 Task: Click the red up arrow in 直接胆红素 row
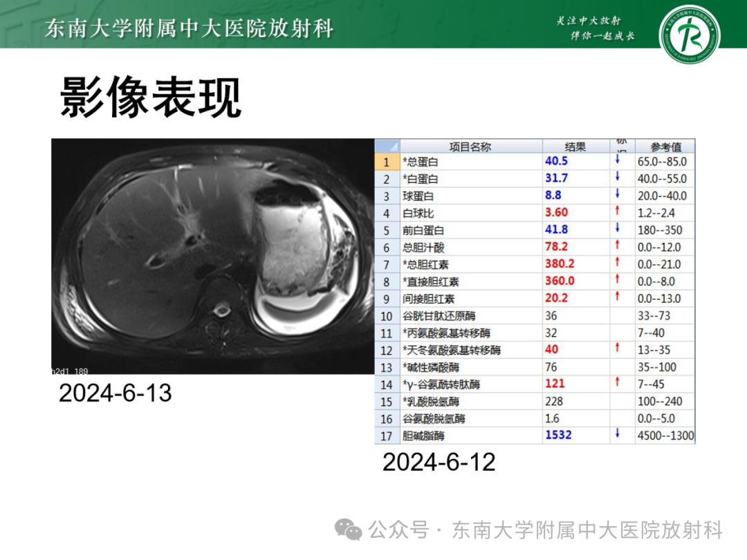pos(618,279)
